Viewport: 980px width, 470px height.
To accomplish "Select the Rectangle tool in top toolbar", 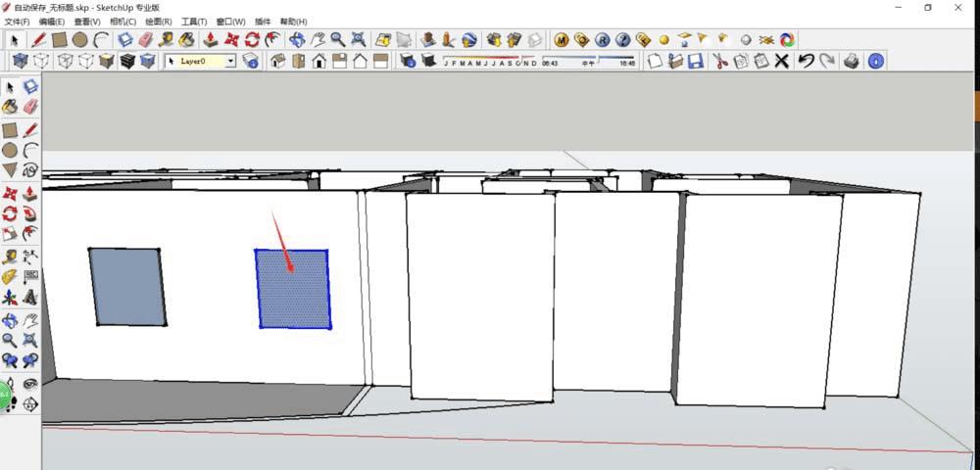I will [x=60, y=40].
